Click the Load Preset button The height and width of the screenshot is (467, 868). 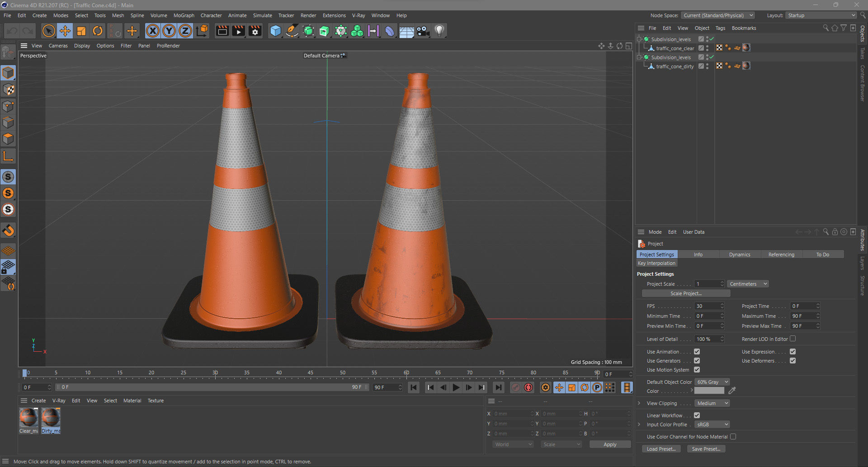tap(661, 449)
